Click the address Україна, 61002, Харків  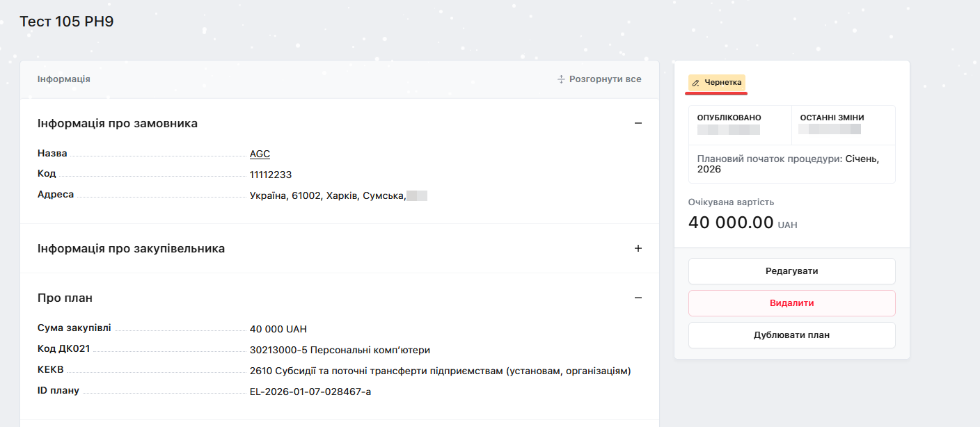(327, 196)
